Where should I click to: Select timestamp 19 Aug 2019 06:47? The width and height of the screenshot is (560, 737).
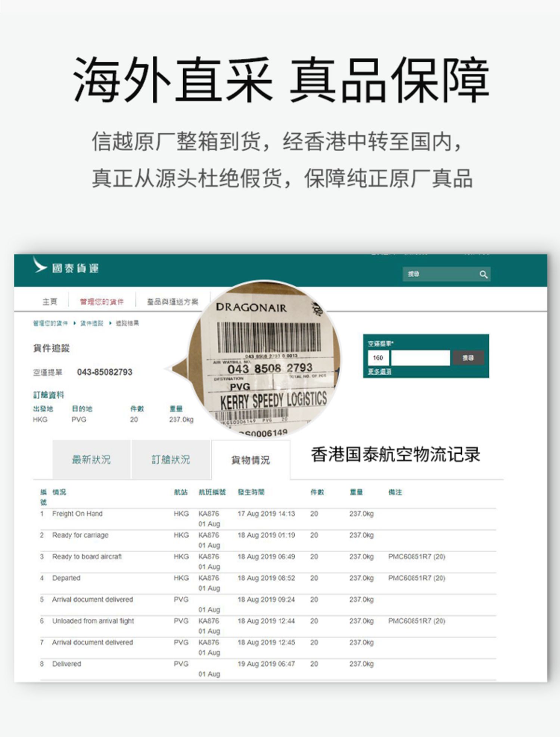pyautogui.click(x=267, y=664)
